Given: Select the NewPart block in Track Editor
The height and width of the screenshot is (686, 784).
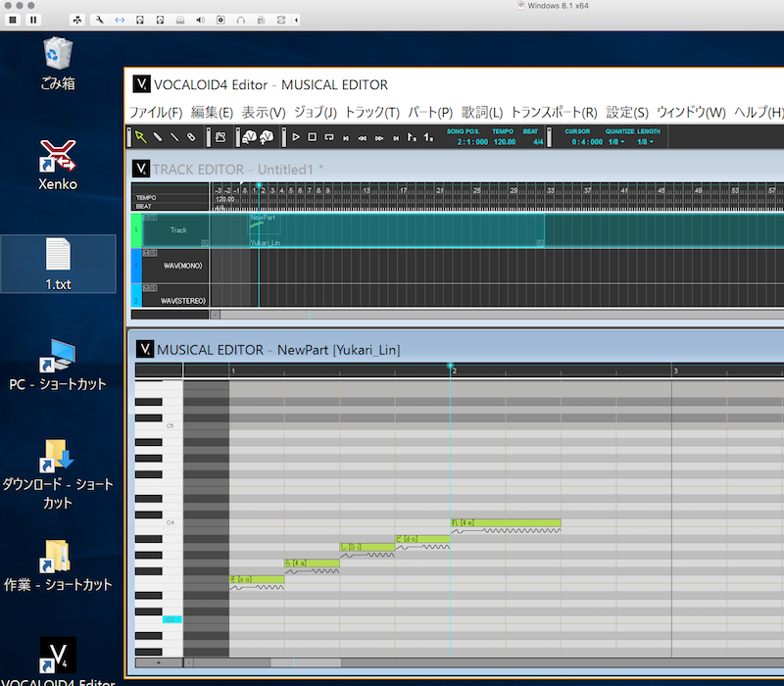Looking at the screenshot, I should click(x=397, y=230).
